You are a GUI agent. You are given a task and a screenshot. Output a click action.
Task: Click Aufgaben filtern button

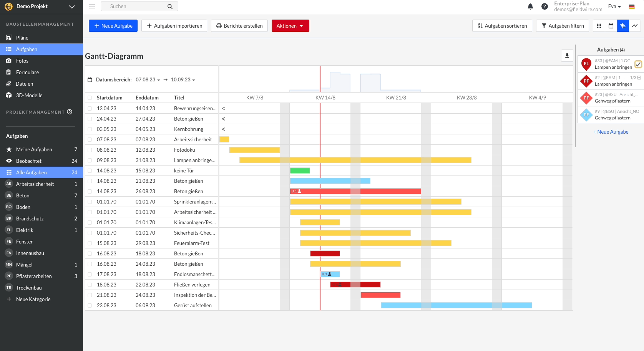pos(562,26)
